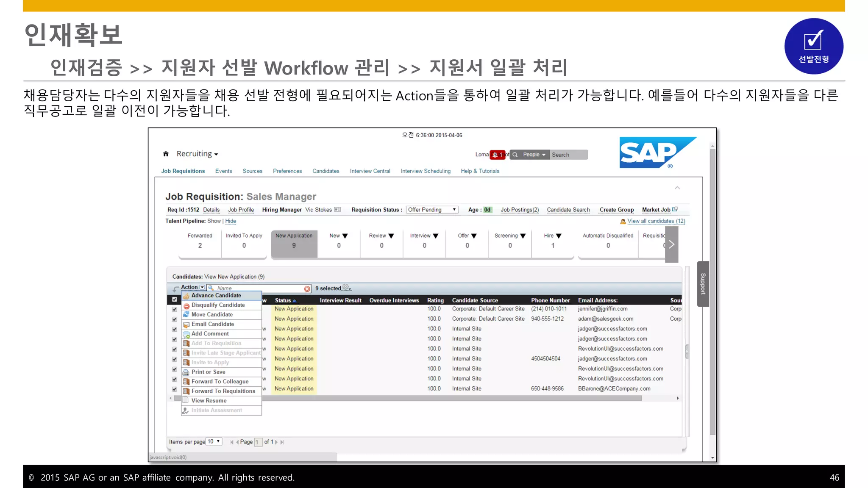The width and height of the screenshot is (868, 488).
Task: Click the page vertical scrollbar
Action: tap(712, 292)
